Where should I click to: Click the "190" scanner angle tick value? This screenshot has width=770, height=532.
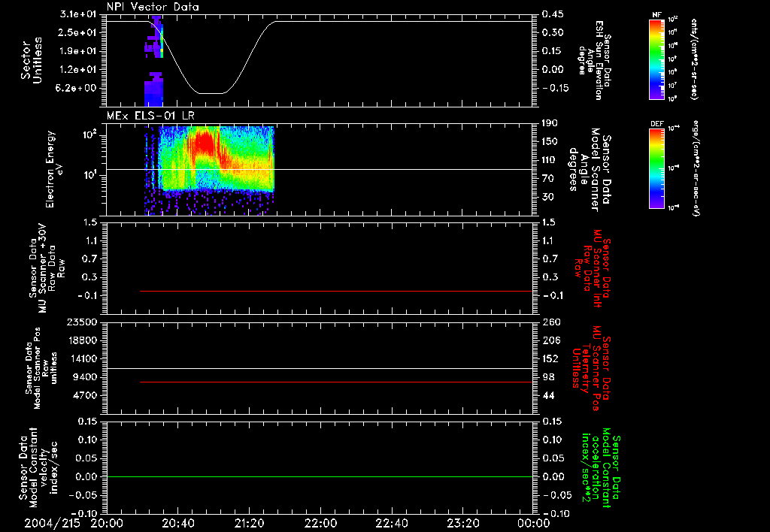click(550, 123)
